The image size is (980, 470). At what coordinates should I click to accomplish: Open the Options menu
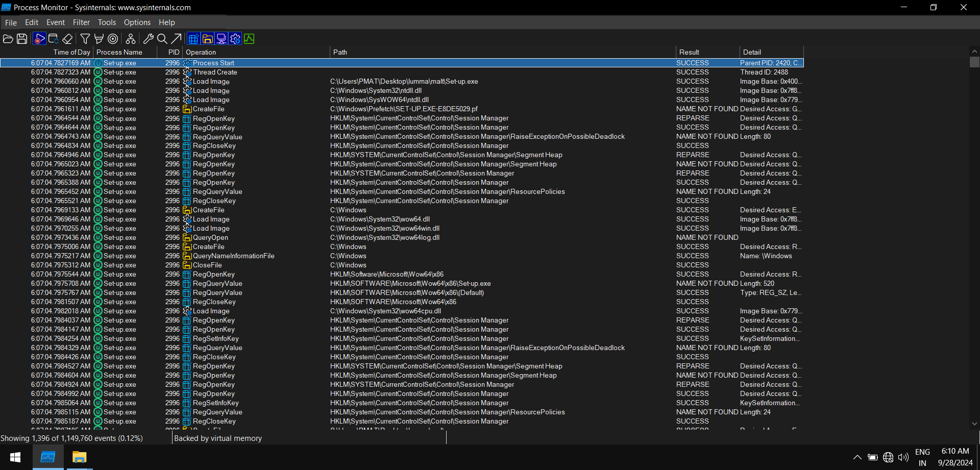click(137, 22)
